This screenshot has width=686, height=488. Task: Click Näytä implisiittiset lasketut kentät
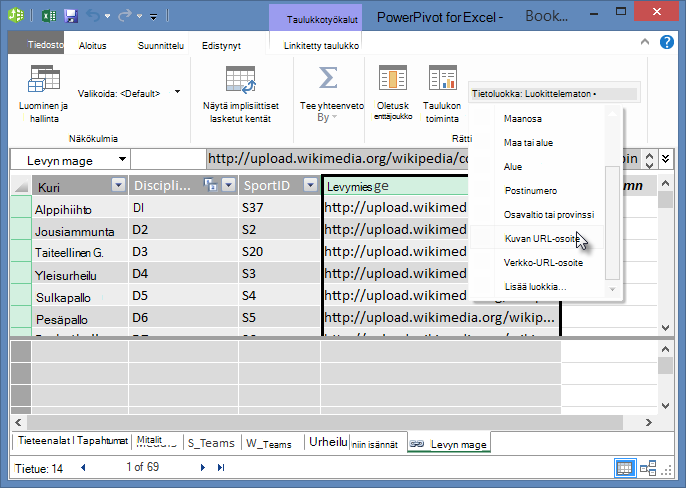[241, 94]
